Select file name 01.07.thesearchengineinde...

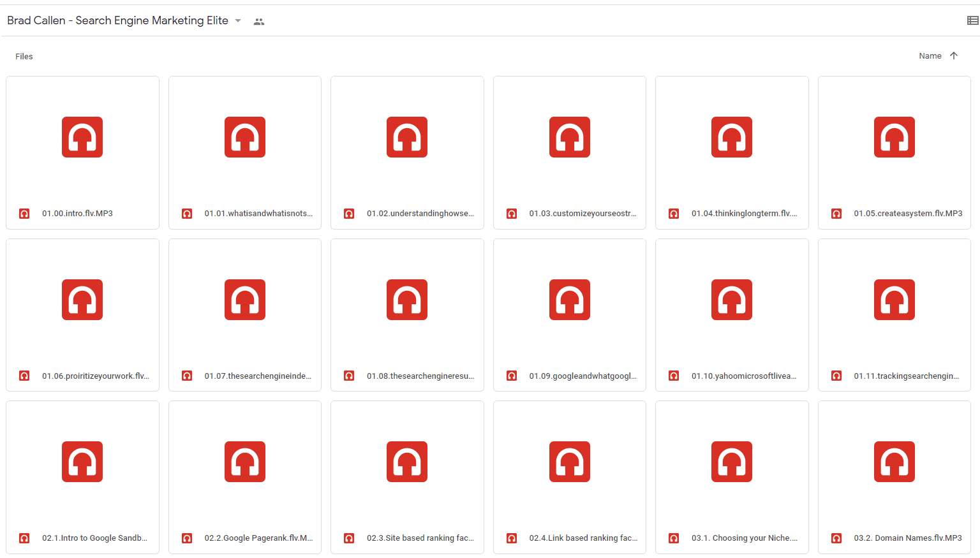click(258, 376)
